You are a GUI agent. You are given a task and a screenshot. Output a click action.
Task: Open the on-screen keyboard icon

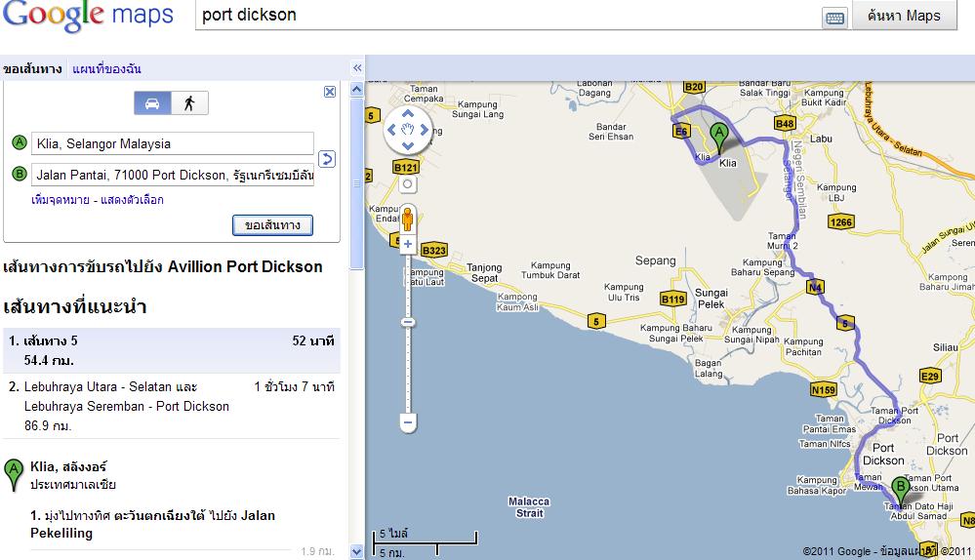pyautogui.click(x=834, y=17)
